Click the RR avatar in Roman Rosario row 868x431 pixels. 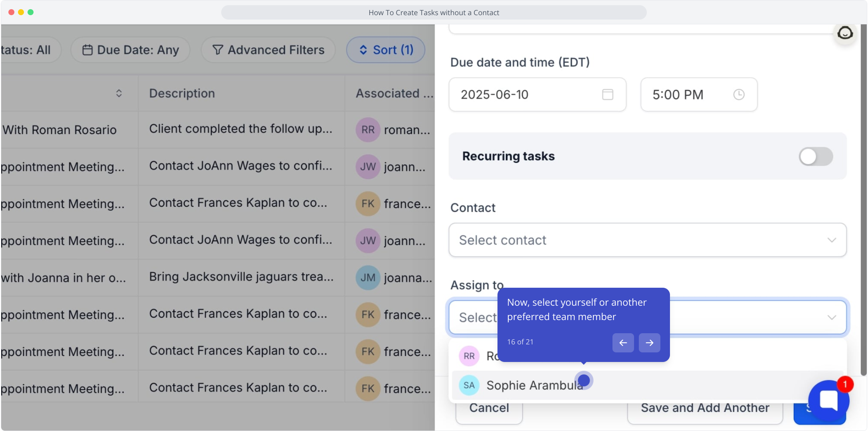[368, 130]
